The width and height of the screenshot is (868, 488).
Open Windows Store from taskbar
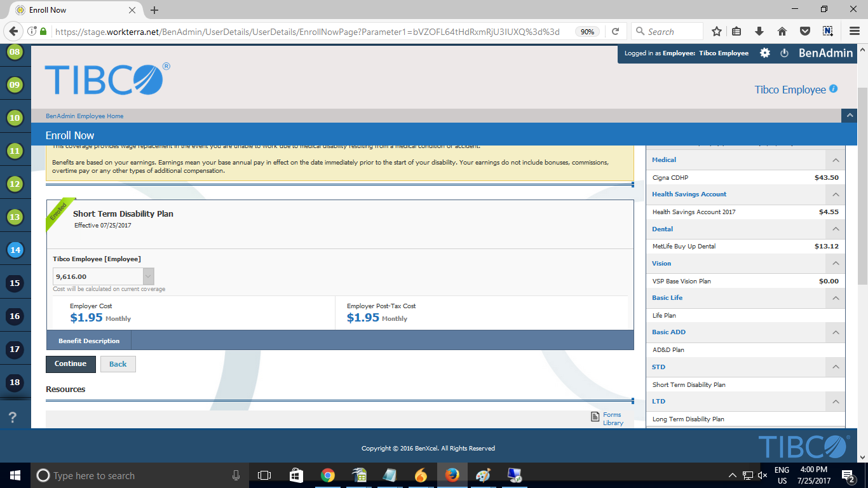click(x=296, y=475)
